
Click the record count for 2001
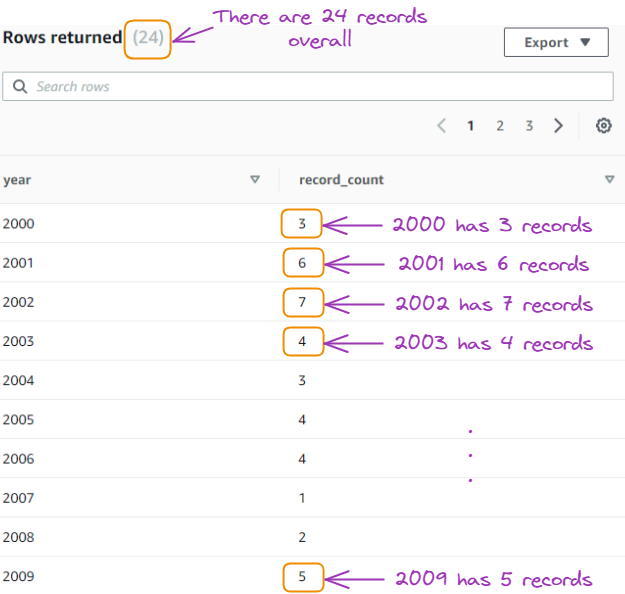click(302, 263)
